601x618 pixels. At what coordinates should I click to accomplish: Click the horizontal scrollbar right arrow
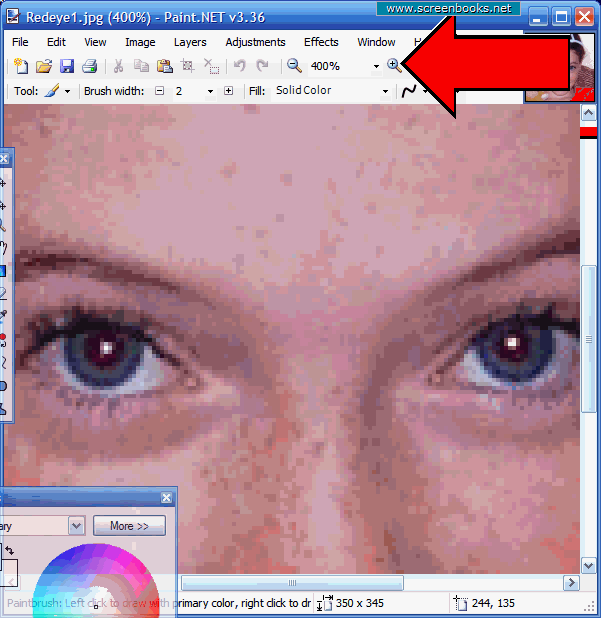pyautogui.click(x=571, y=583)
